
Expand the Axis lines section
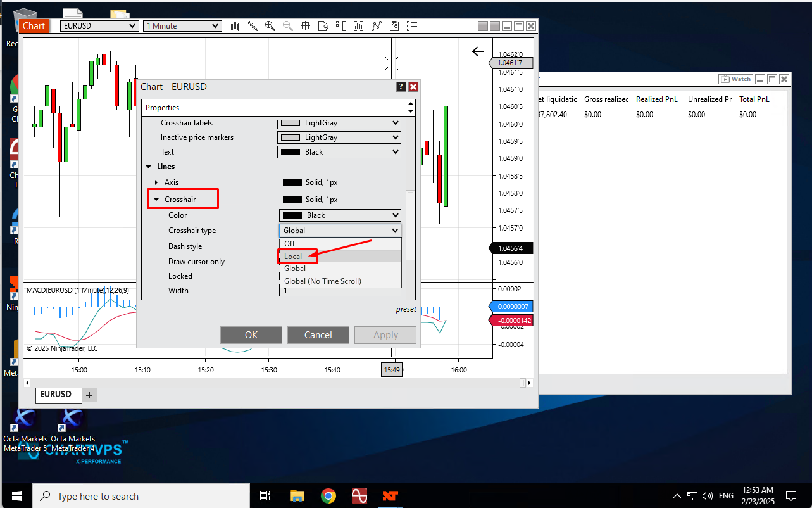(x=157, y=182)
